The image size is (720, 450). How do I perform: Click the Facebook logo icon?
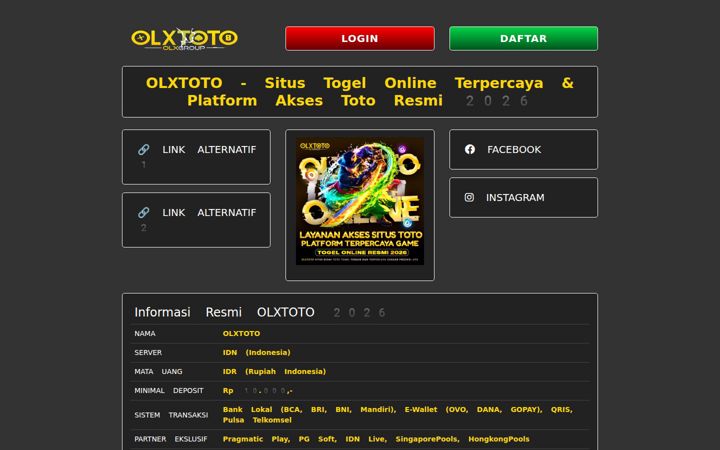click(469, 149)
